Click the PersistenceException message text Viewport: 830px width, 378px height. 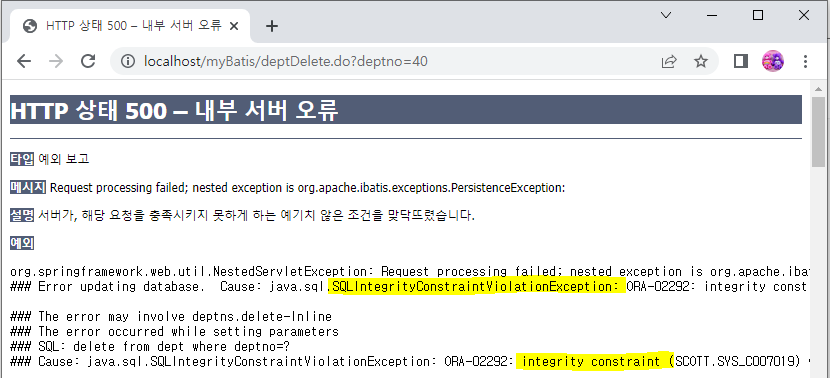pyautogui.click(x=308, y=187)
